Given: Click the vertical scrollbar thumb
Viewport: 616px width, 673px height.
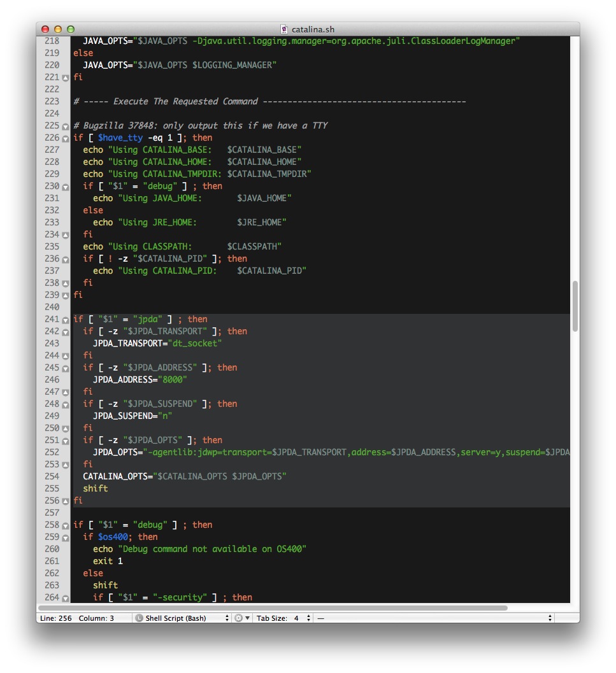Looking at the screenshot, I should click(575, 306).
